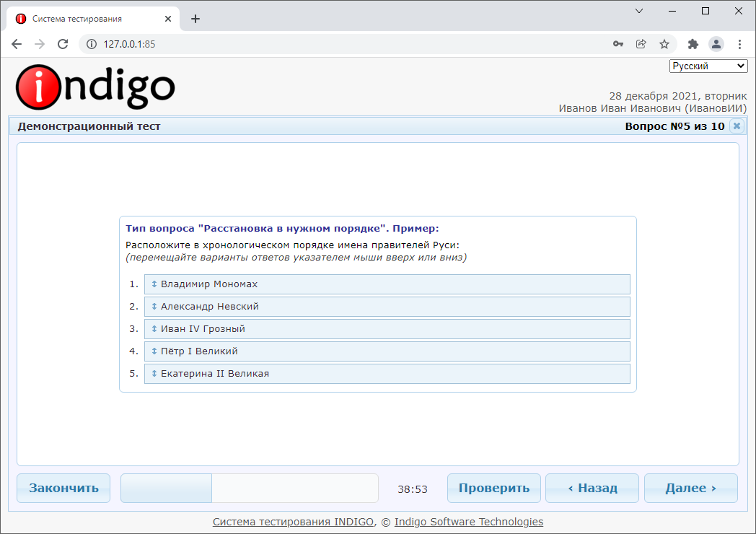Reload the page with refresh icon
This screenshot has height=534, width=756.
coord(63,44)
